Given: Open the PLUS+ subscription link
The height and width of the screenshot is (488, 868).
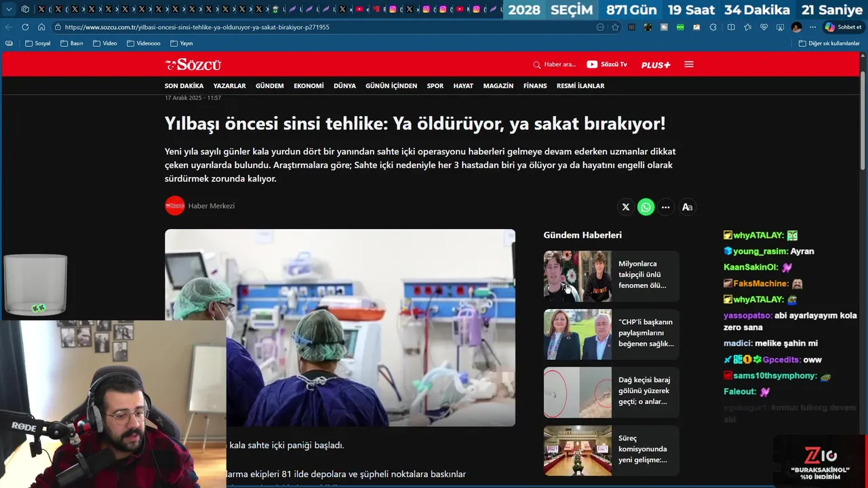Looking at the screenshot, I should (x=656, y=64).
